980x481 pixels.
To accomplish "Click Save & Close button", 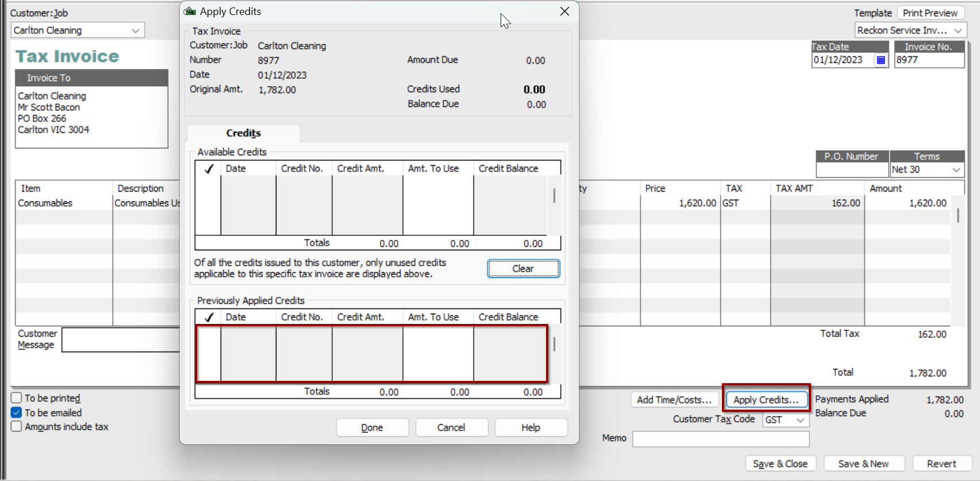I will coord(780,464).
